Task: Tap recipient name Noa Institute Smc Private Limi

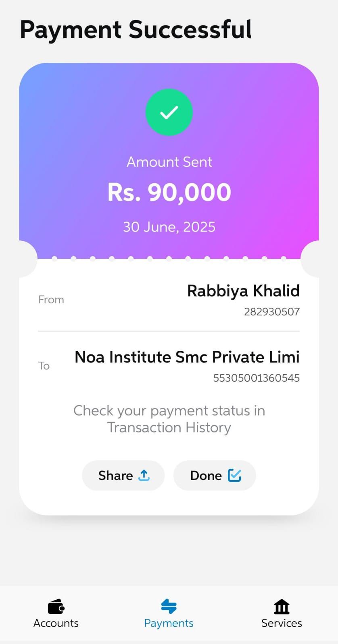Action: tap(187, 357)
